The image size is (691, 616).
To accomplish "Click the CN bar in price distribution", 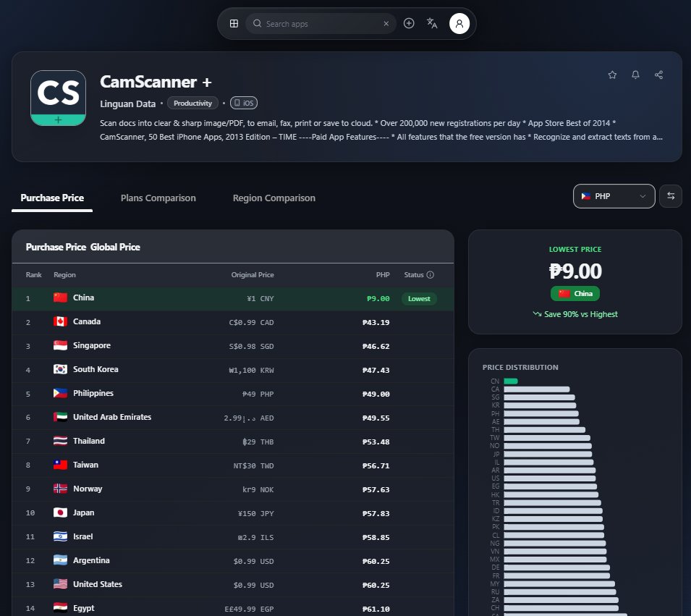I will point(511,381).
